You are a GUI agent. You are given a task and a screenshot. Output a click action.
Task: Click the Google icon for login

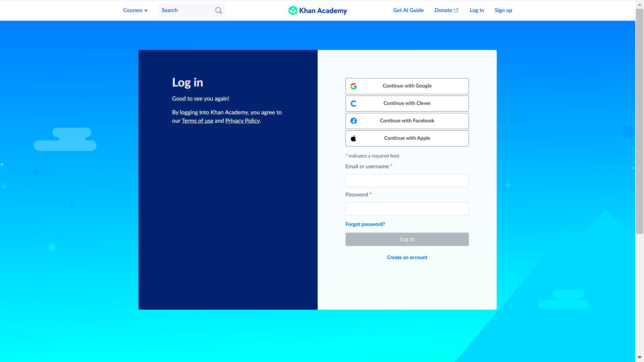coord(354,86)
